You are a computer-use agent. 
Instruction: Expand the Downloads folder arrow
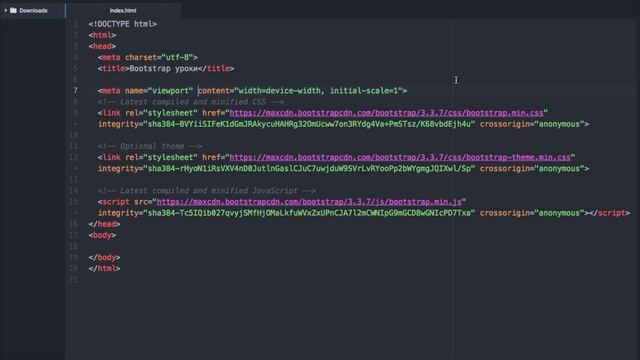pos(6,10)
